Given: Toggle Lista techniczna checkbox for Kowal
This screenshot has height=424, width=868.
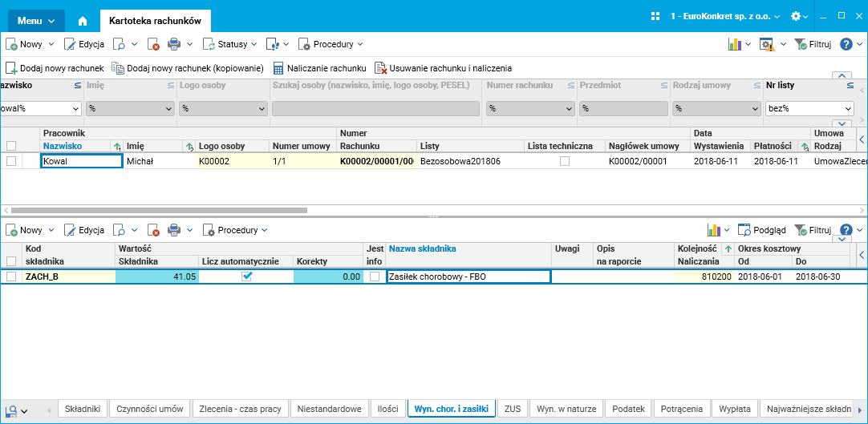Looking at the screenshot, I should [x=565, y=161].
